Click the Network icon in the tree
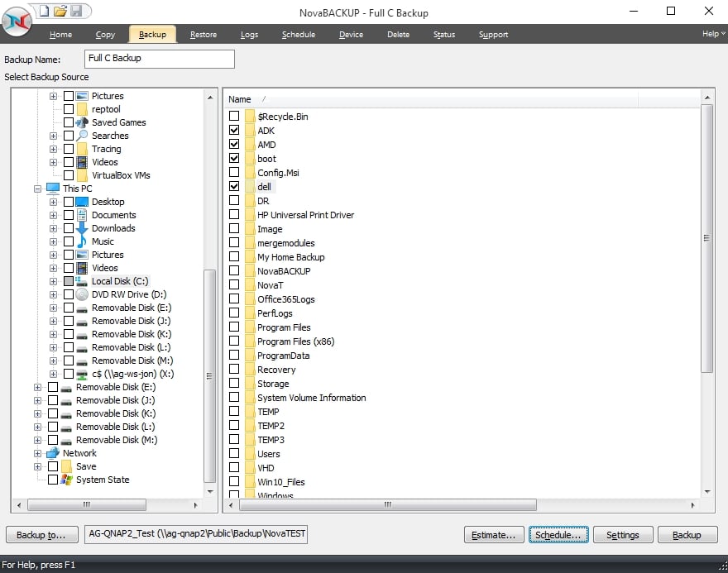 coord(53,453)
